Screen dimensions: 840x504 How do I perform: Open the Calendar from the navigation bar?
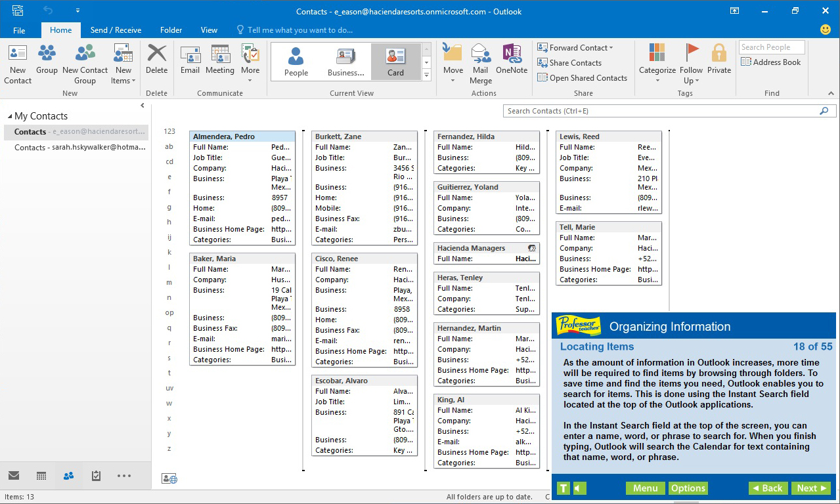[41, 476]
